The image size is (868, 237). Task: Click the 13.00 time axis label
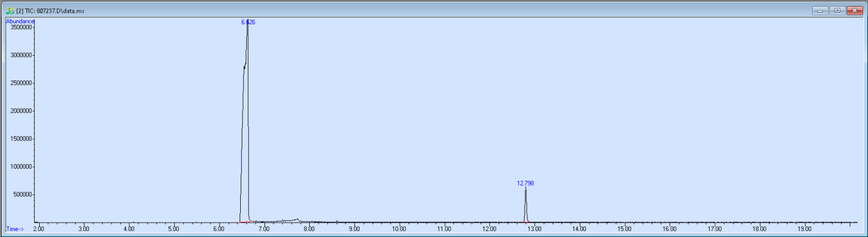(534, 229)
